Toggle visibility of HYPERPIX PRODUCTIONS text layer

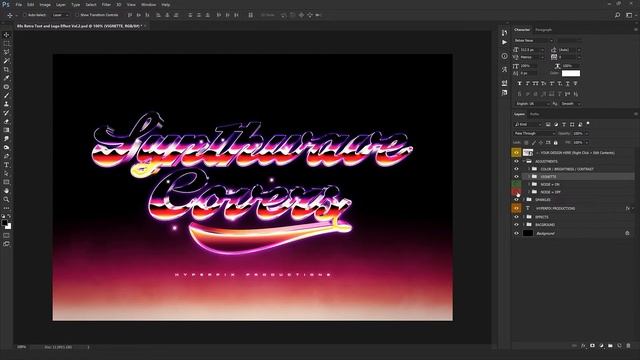tap(516, 208)
